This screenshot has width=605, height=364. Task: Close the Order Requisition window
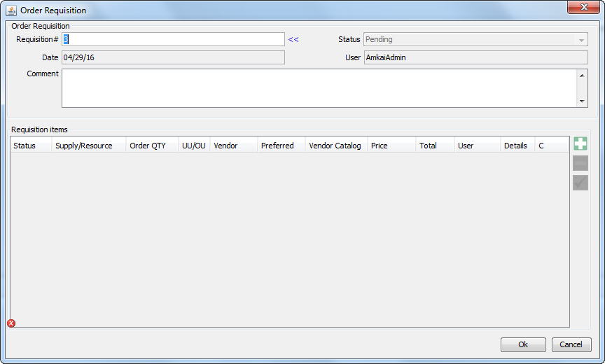(583, 7)
